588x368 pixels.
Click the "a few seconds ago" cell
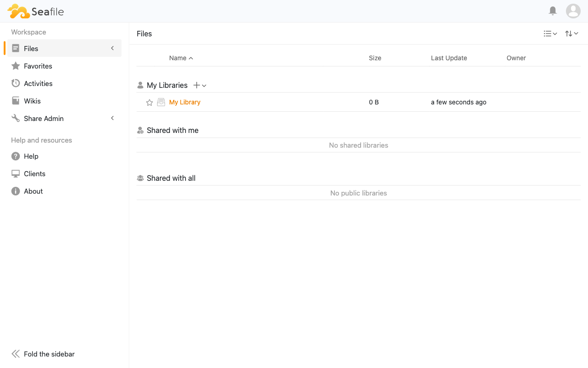pos(458,102)
